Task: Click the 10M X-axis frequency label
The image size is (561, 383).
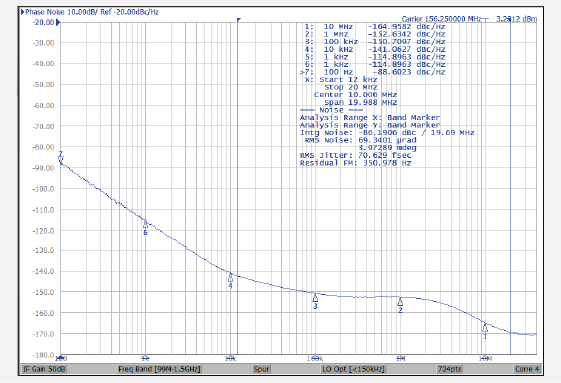Action: point(485,358)
